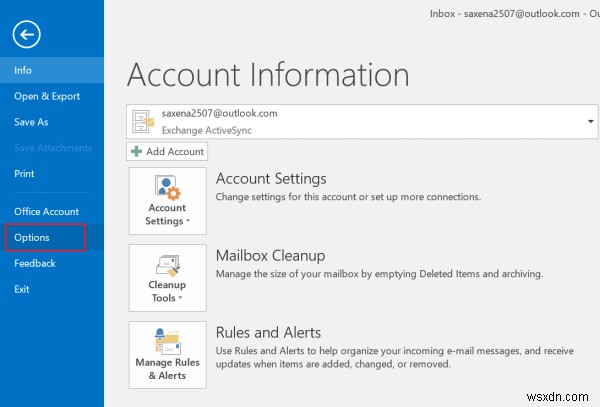Image resolution: width=600 pixels, height=407 pixels.
Task: Open the Feedback page
Action: coord(35,263)
